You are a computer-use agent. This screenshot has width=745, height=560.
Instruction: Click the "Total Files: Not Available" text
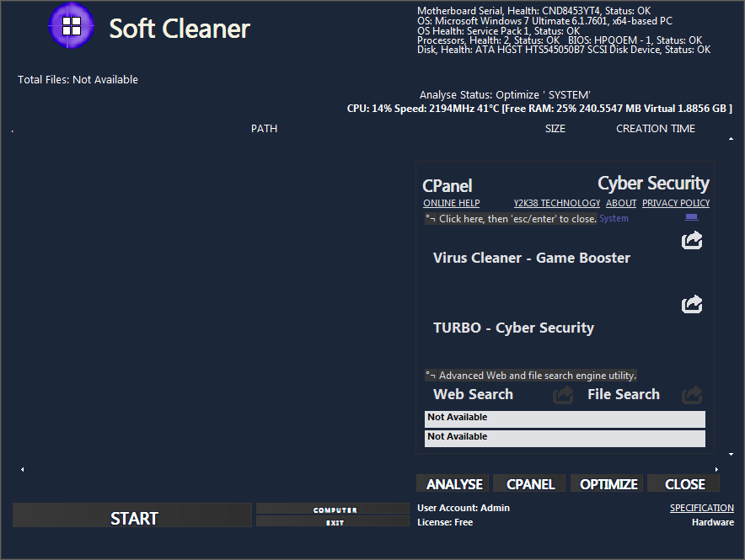[x=78, y=80]
